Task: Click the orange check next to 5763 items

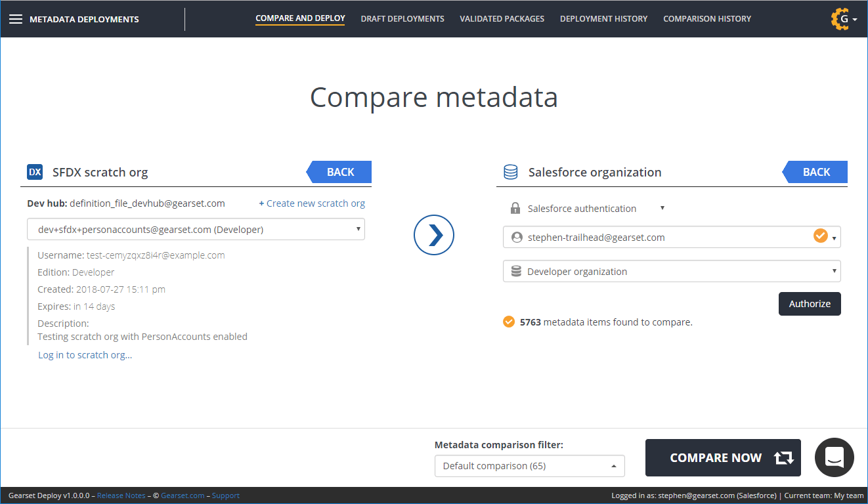Action: coord(508,322)
